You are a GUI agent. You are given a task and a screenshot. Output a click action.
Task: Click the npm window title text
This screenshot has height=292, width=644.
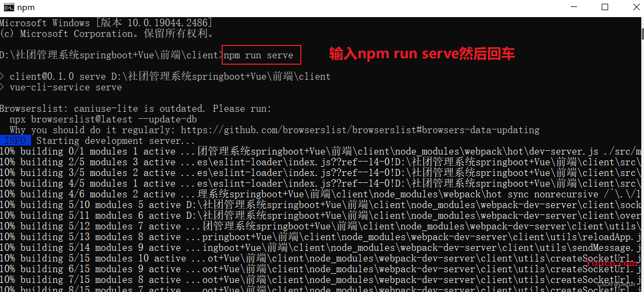click(x=25, y=7)
